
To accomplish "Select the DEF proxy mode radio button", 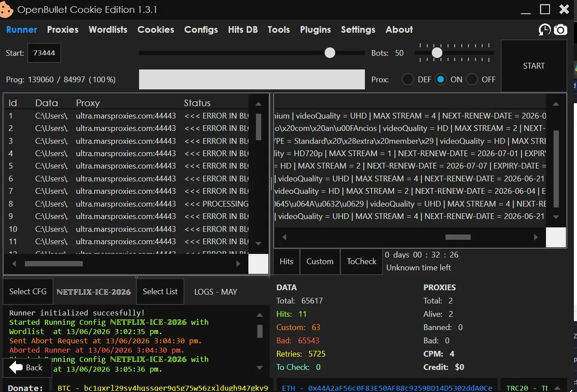I will [x=408, y=80].
